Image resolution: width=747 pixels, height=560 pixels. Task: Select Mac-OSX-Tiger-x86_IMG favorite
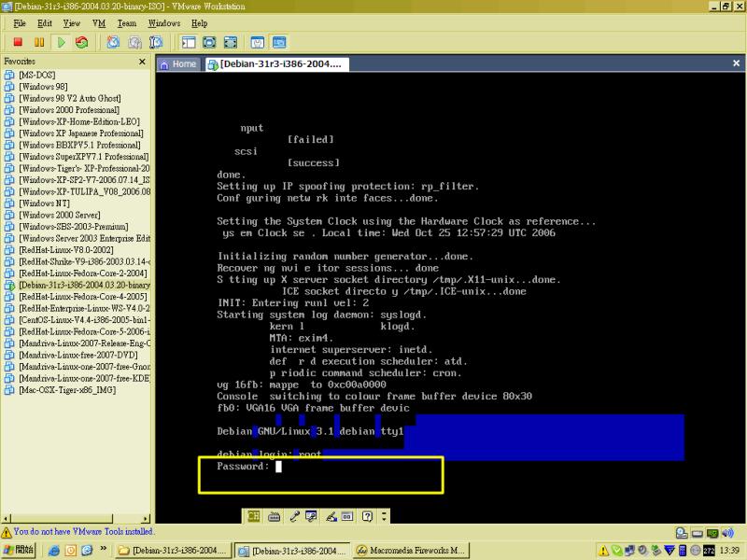[67, 390]
